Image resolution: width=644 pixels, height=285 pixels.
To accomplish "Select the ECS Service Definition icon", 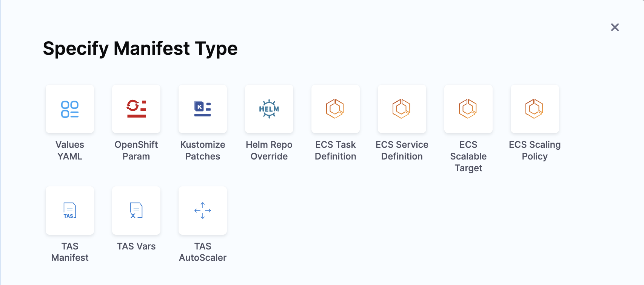I will 402,109.
